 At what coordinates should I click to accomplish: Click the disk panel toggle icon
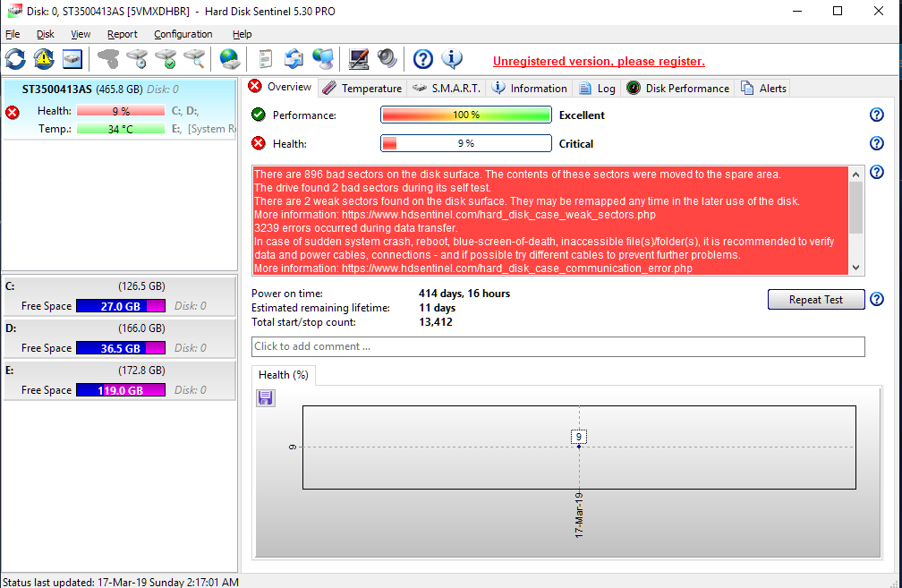(72, 59)
